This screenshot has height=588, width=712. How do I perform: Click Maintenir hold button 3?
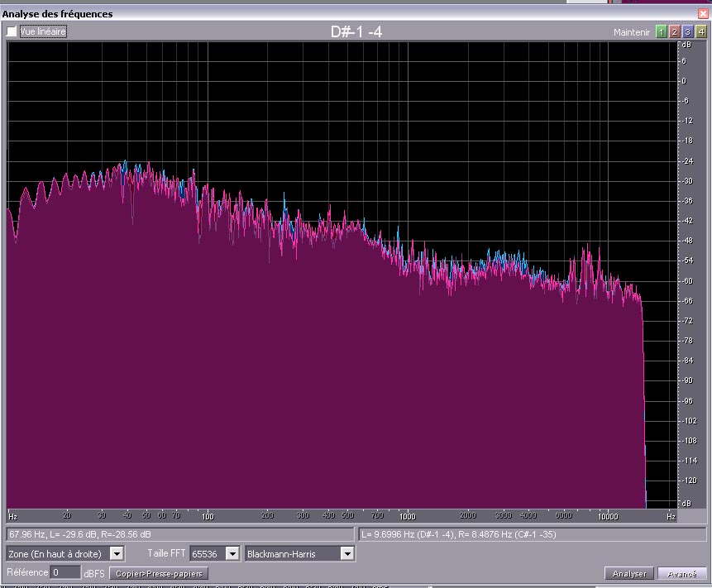(687, 31)
